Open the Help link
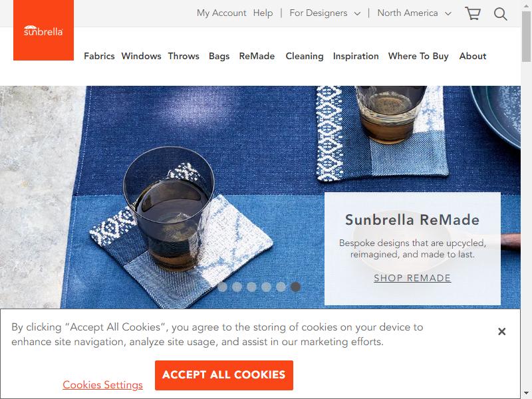The image size is (532, 399). (x=263, y=13)
